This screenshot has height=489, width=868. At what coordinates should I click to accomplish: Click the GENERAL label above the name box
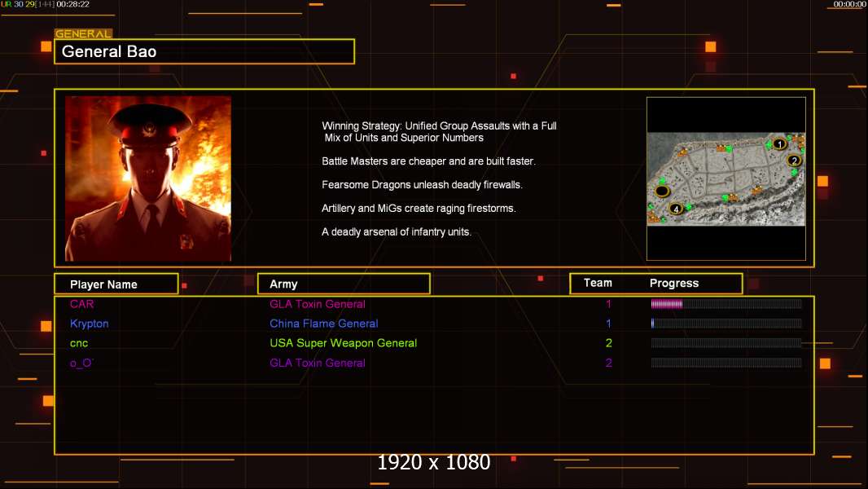[83, 33]
